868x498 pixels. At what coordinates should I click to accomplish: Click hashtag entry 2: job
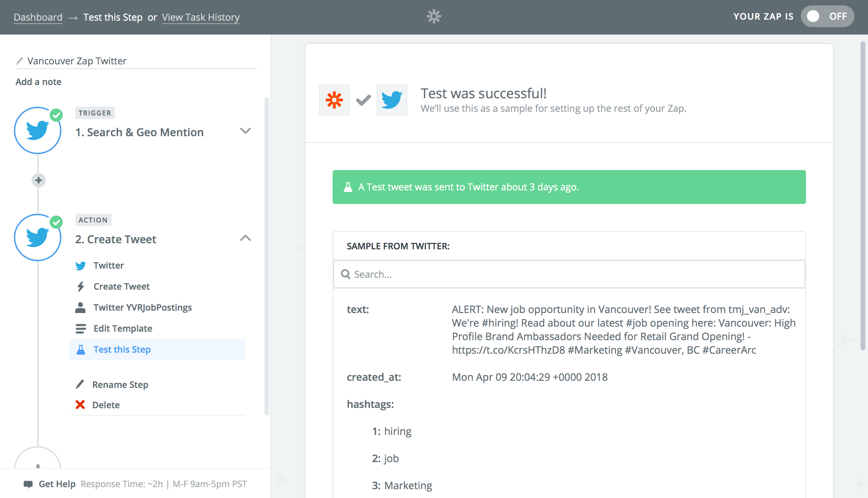386,458
